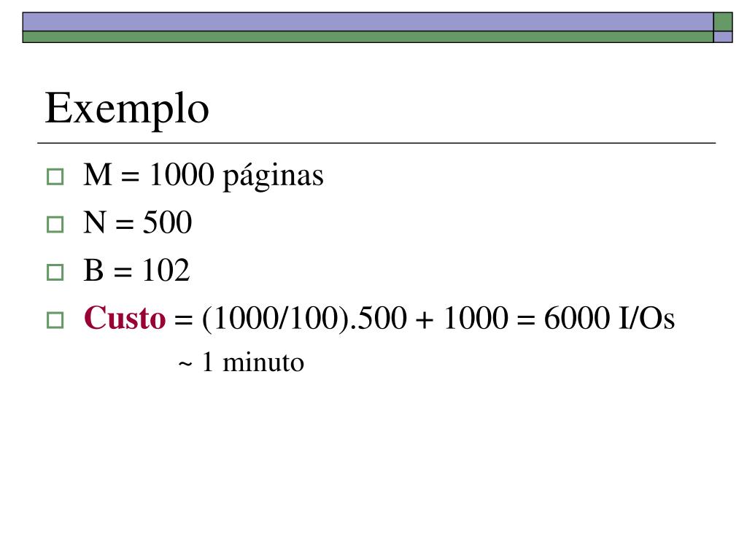Screen dimensions: 747x560
Task: Click the result 6000 I/Os
Action: (609, 318)
